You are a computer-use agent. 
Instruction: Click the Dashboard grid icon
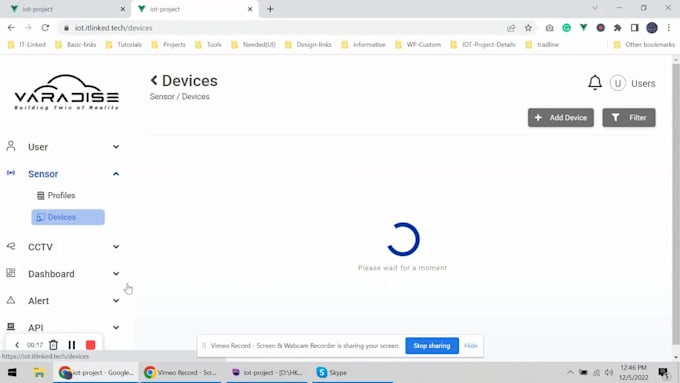coord(11,273)
